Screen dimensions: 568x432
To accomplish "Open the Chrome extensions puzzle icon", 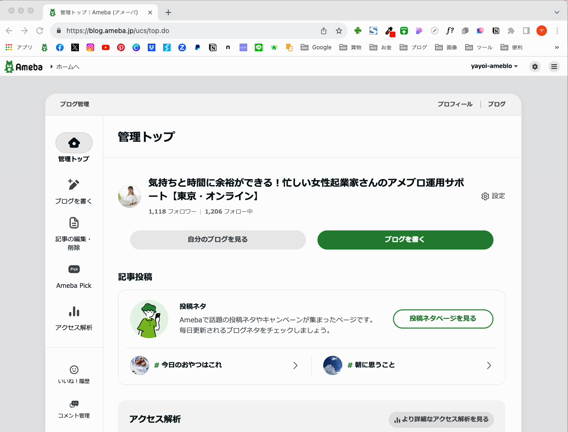I will click(511, 31).
